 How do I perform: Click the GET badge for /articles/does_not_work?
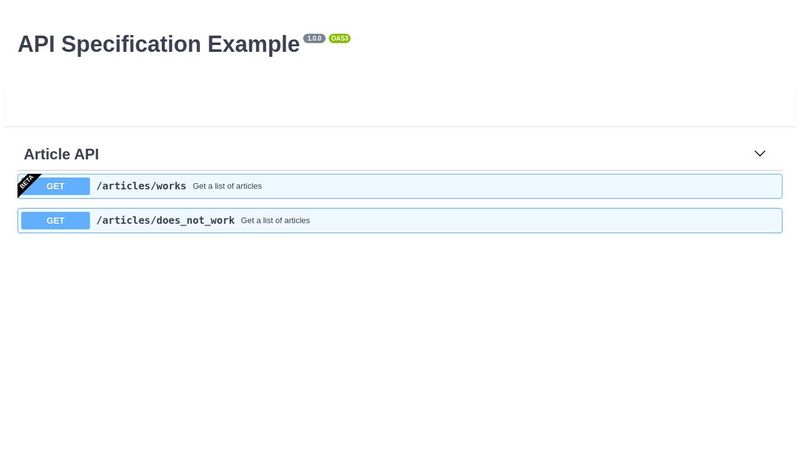(x=55, y=220)
